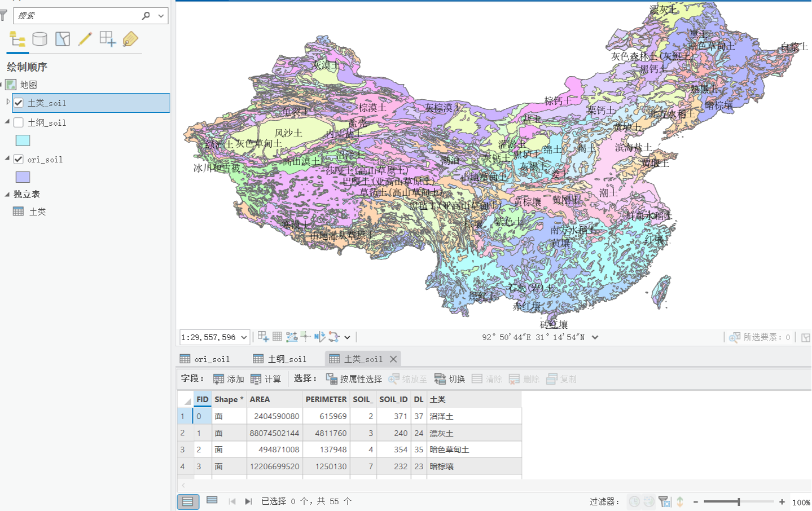Expand the 土类_soil layer legend

[8, 102]
